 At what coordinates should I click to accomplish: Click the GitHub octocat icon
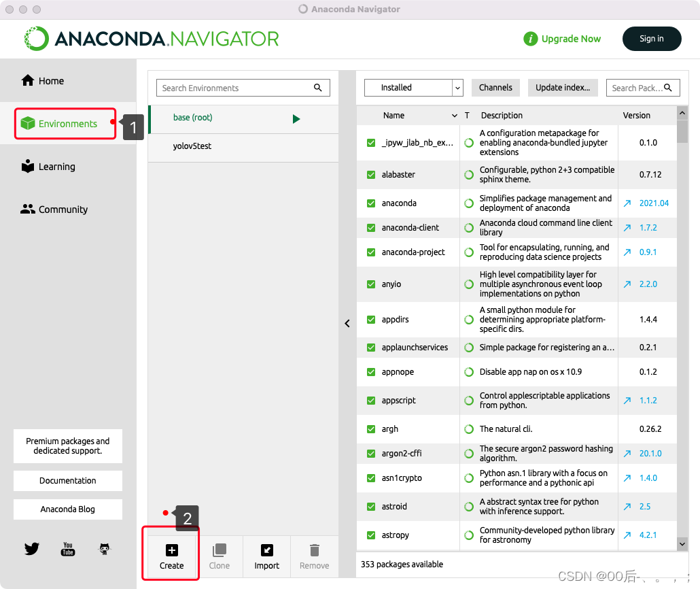(x=105, y=549)
